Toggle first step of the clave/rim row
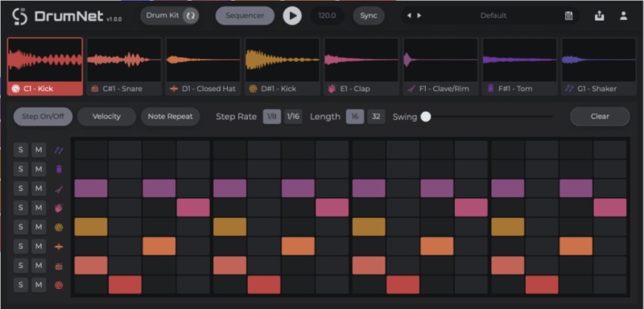Screen dimensions: 644x309 click(x=91, y=188)
